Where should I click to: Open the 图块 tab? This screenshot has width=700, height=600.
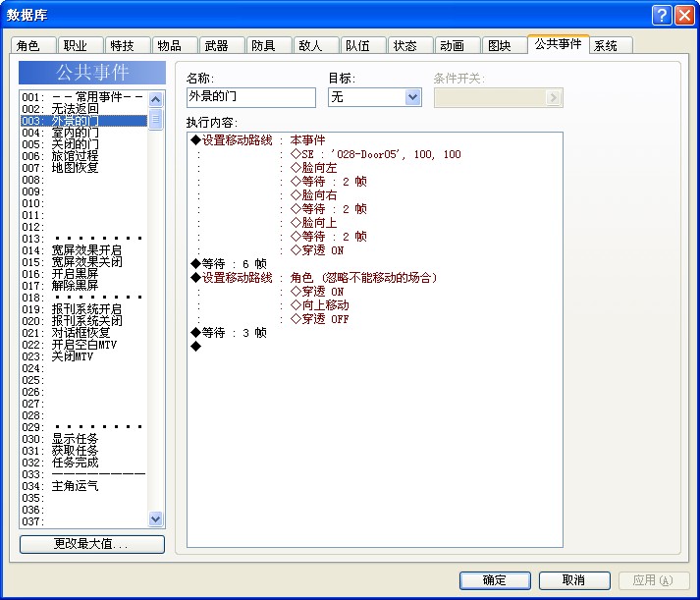coord(505,45)
